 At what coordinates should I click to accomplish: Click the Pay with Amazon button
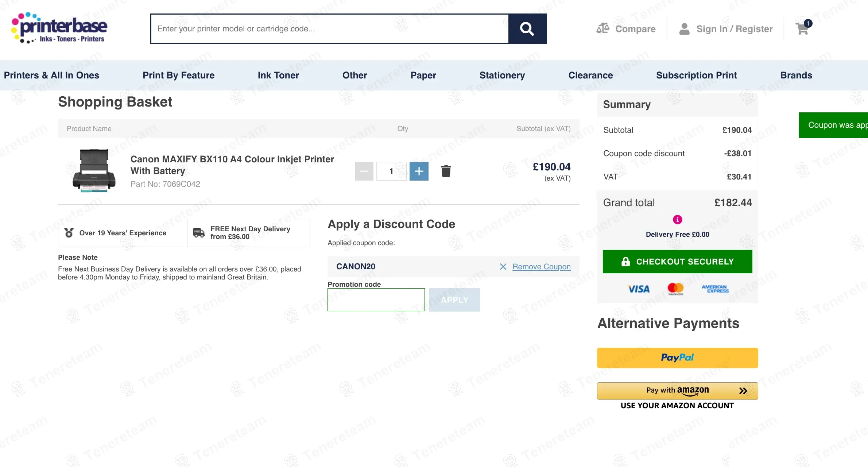pyautogui.click(x=677, y=390)
